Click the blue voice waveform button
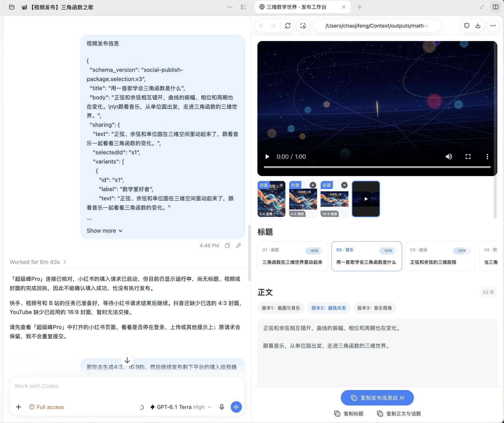 [x=236, y=407]
